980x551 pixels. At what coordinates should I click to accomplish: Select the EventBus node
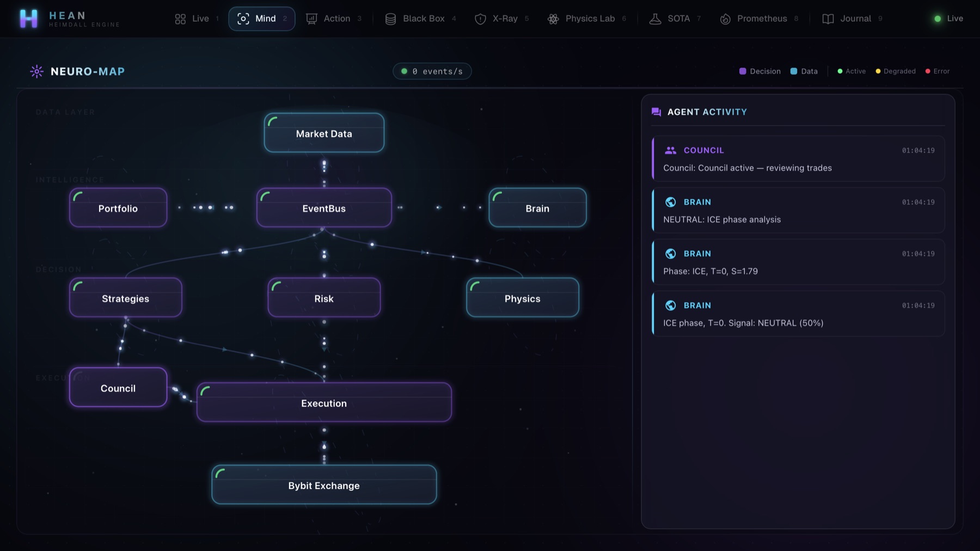[324, 207]
